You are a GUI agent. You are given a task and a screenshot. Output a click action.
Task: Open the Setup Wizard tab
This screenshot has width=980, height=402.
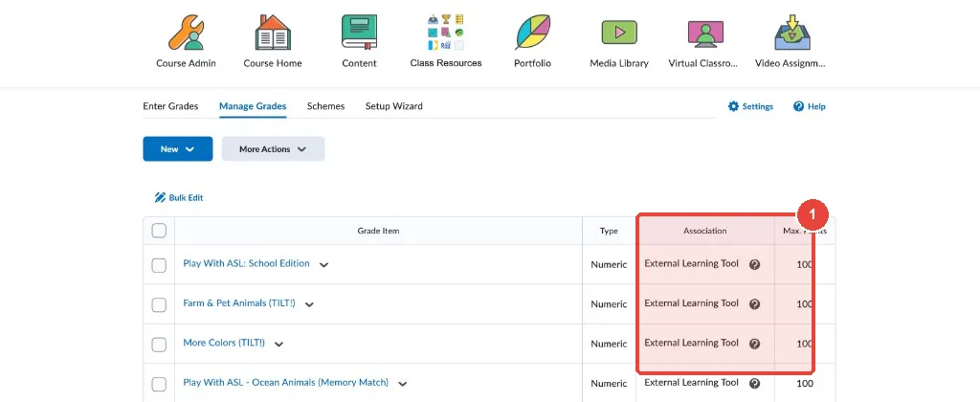(393, 106)
